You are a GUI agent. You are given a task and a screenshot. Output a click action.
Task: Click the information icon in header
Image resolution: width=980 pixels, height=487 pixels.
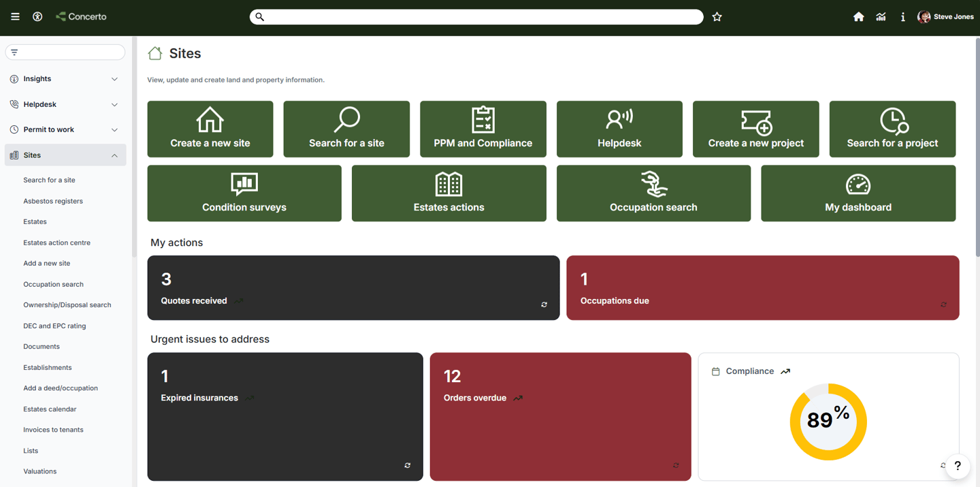pos(903,17)
